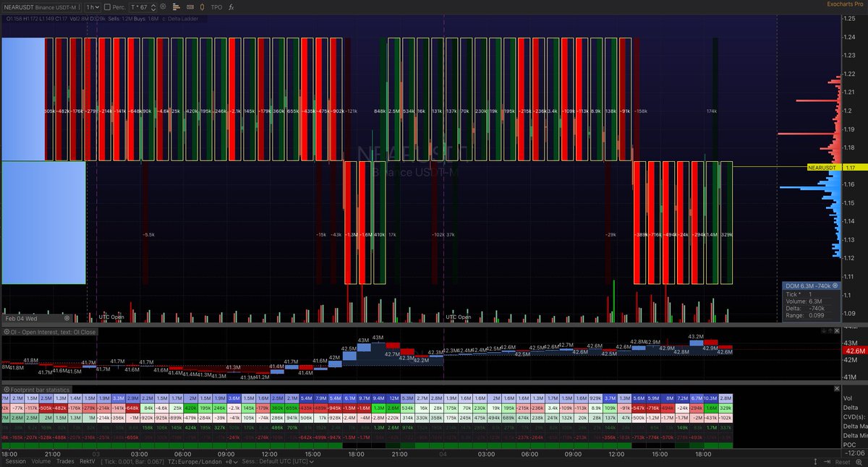Open the DOM box settings gear

(x=834, y=286)
